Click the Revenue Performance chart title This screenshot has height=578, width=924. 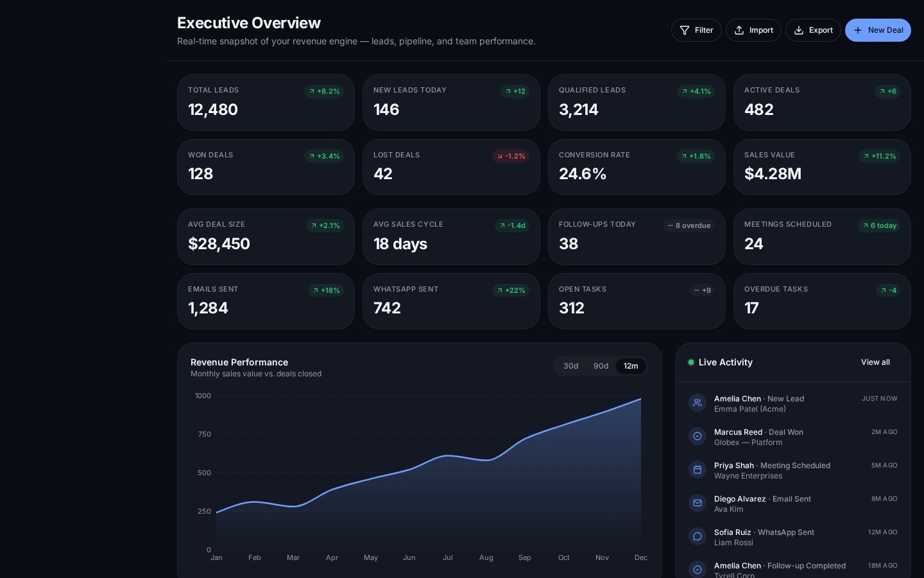(239, 362)
